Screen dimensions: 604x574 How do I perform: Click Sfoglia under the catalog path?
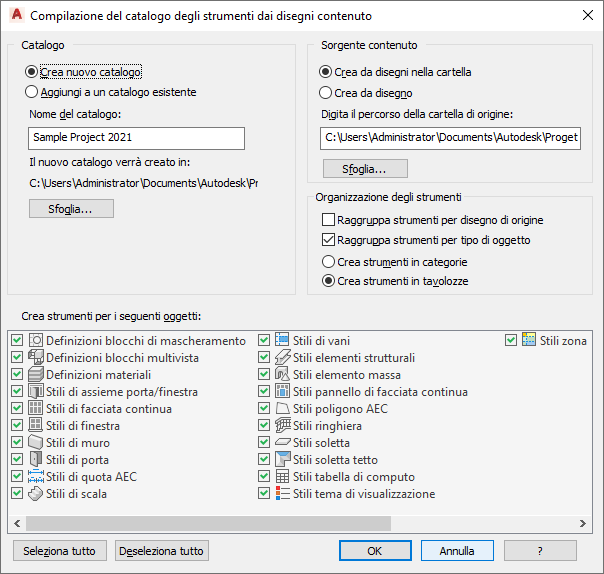71,209
